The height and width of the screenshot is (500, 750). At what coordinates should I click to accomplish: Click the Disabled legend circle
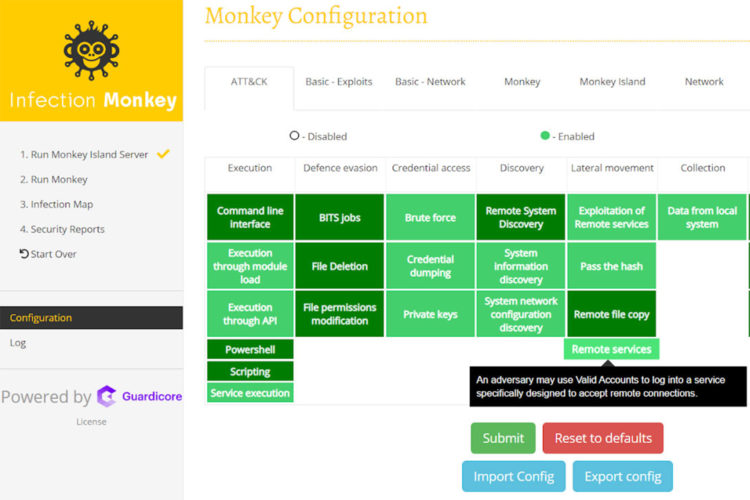pos(294,135)
